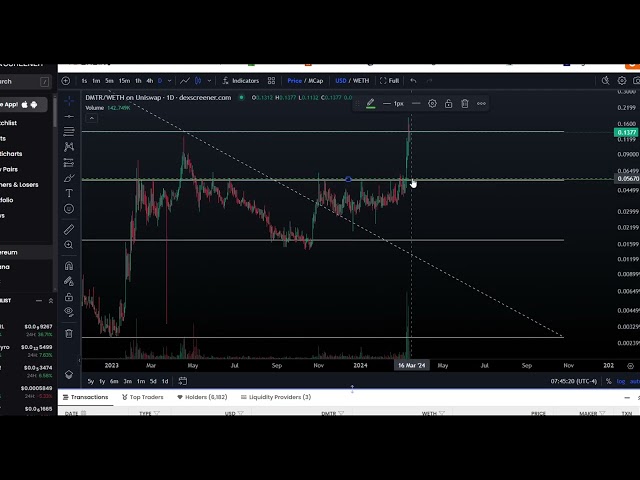
Task: Select the brush drawing tool
Action: pos(69,178)
